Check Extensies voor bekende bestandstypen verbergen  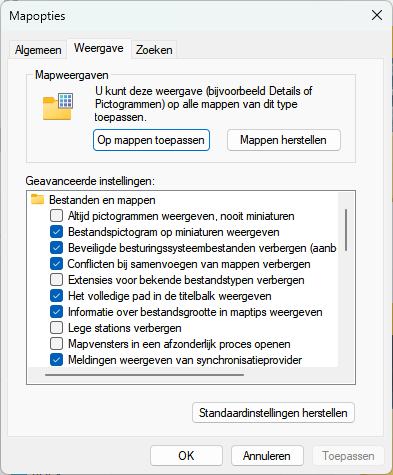pos(56,280)
